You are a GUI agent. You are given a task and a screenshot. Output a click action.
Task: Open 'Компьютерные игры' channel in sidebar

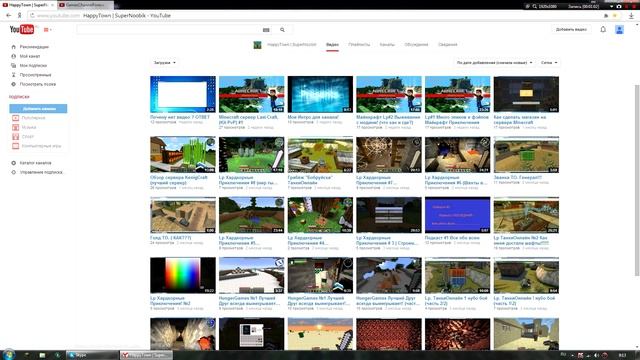tap(41, 146)
